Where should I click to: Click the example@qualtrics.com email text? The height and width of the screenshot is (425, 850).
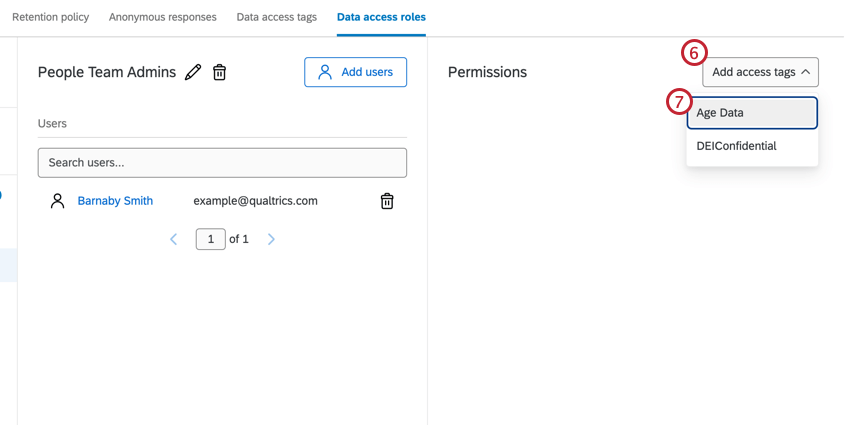[x=255, y=201]
